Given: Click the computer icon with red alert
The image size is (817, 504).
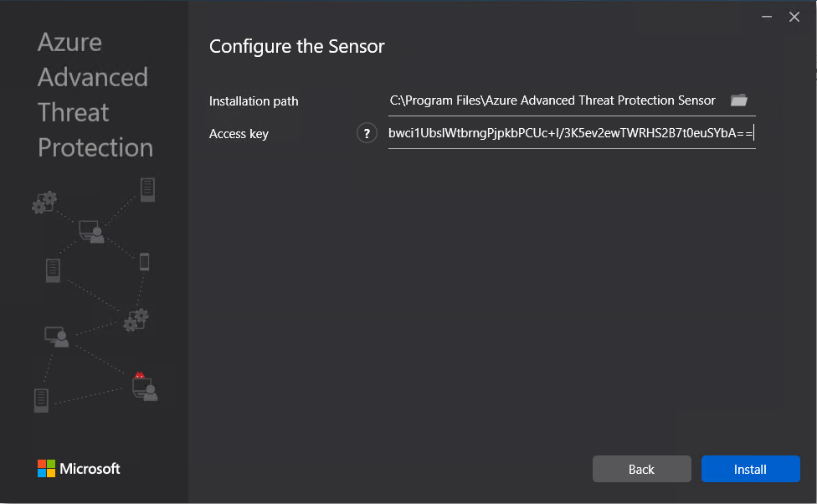Looking at the screenshot, I should [x=144, y=387].
